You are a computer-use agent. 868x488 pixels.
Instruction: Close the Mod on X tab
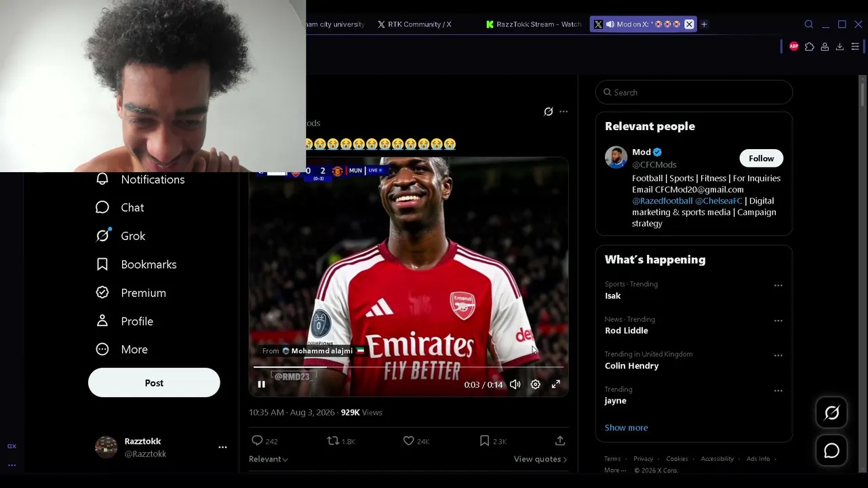689,24
